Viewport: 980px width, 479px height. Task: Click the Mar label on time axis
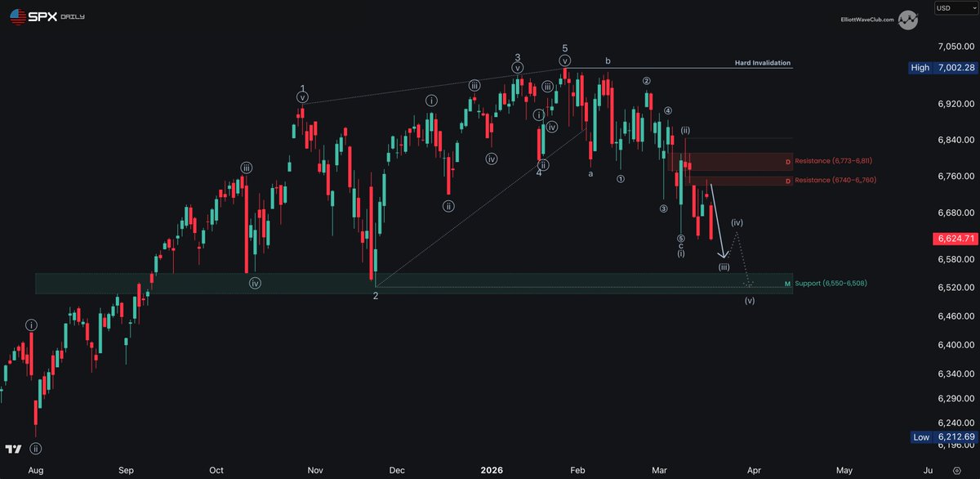pyautogui.click(x=660, y=471)
